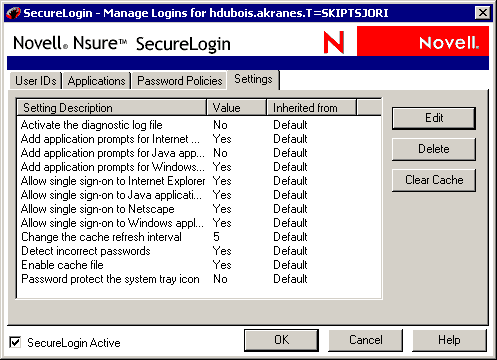Viewport: 497px width, 360px height.
Task: Select 'Allow single sign-on to Java applicati...' row
Action: (199, 195)
